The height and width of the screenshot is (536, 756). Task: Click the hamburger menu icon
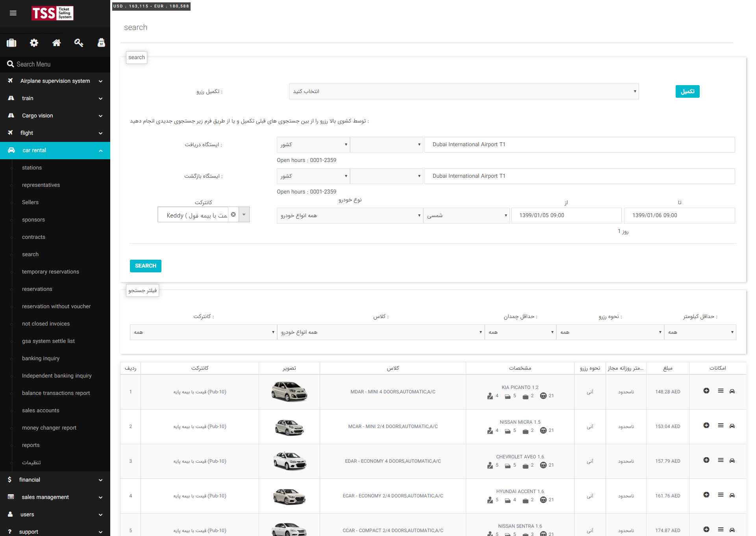tap(13, 13)
